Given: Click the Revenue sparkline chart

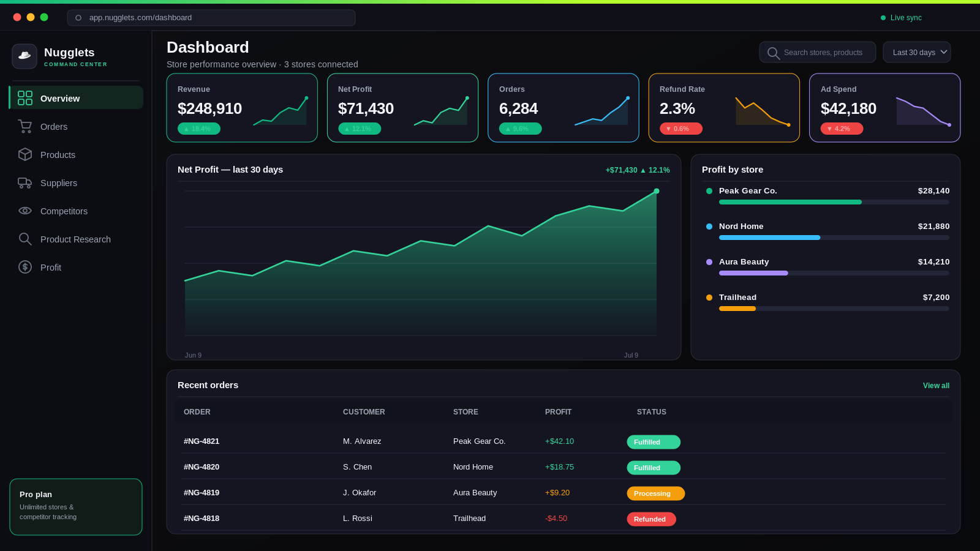Looking at the screenshot, I should tap(281, 111).
